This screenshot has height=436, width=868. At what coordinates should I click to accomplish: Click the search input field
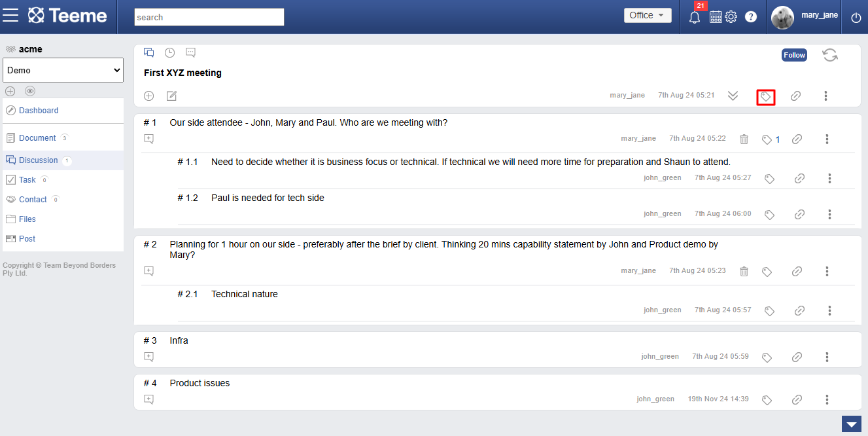pos(209,17)
